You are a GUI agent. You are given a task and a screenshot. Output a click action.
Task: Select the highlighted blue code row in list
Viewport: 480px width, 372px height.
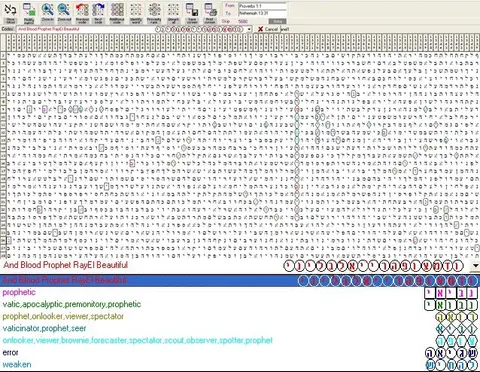click(x=240, y=280)
